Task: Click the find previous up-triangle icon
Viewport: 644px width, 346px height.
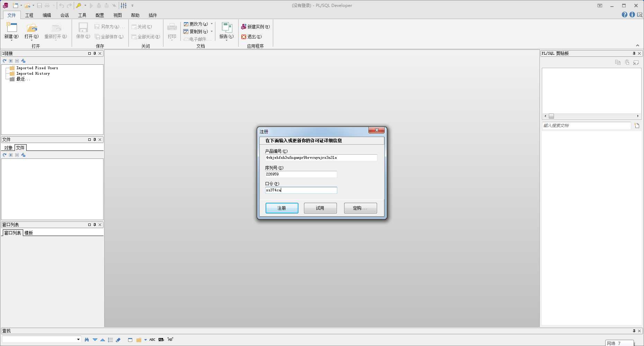Action: pyautogui.click(x=102, y=340)
